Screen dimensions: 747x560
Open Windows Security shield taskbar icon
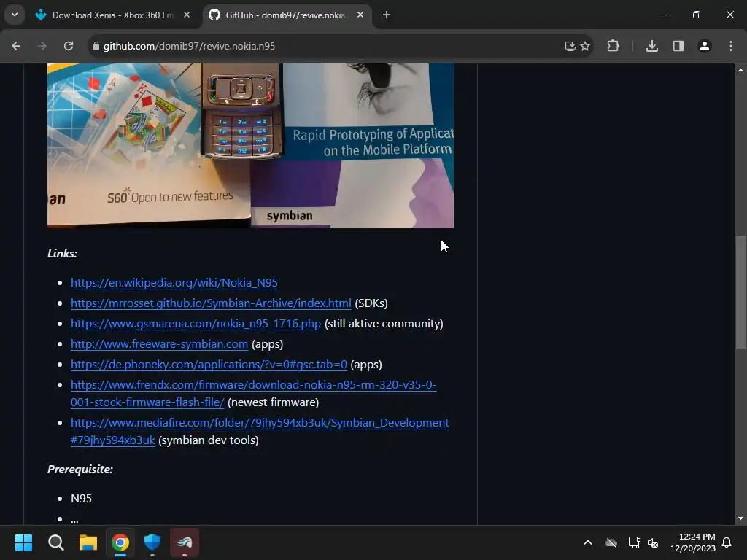coord(152,542)
